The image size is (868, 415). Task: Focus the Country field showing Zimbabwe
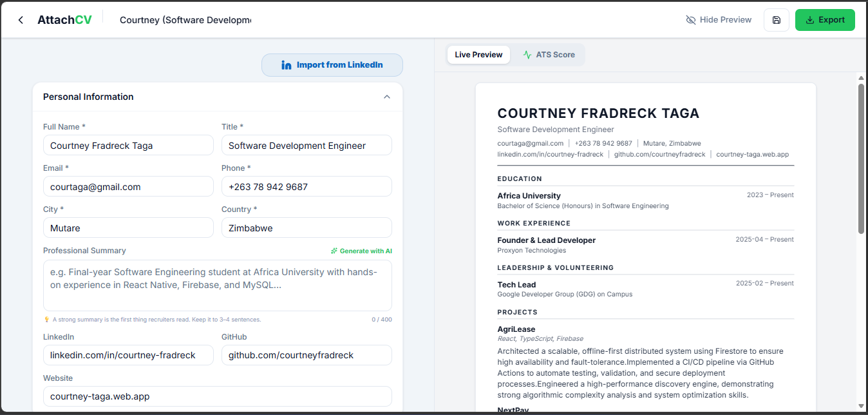(x=307, y=228)
